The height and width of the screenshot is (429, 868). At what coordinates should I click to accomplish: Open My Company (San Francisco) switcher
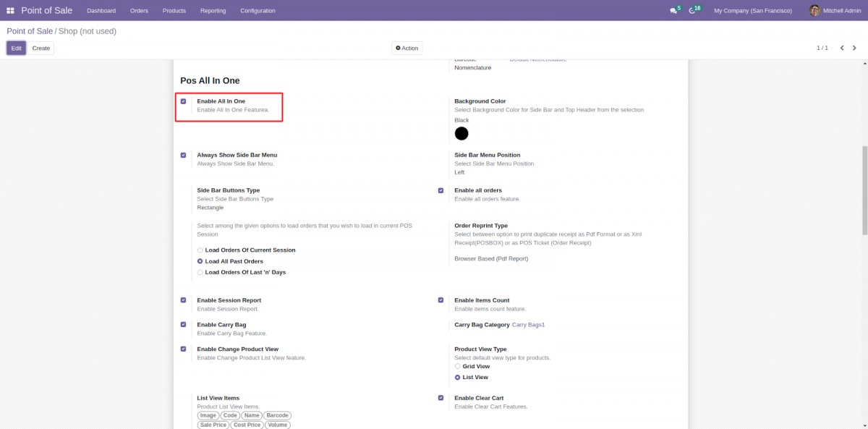click(x=752, y=11)
